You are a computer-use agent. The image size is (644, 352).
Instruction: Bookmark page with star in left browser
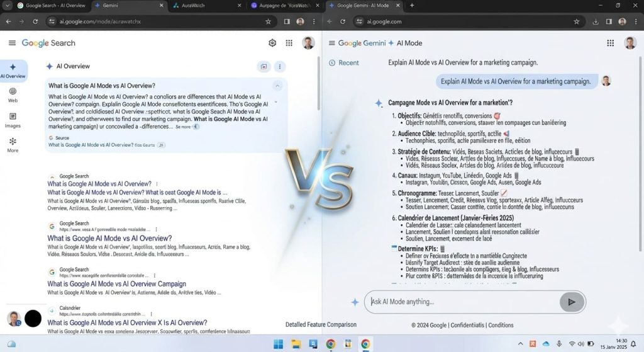pos(268,21)
